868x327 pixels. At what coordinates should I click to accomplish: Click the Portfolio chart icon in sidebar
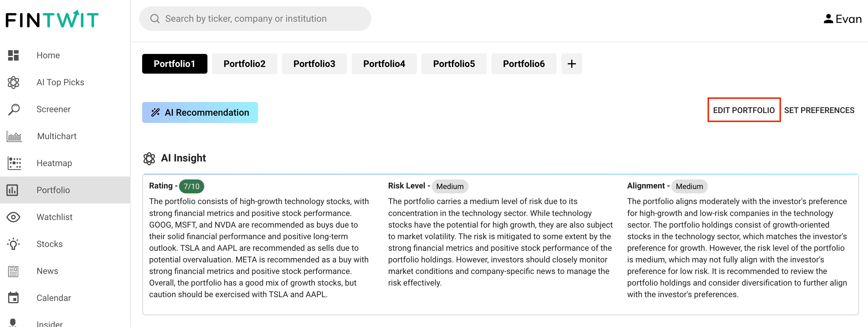pos(12,190)
